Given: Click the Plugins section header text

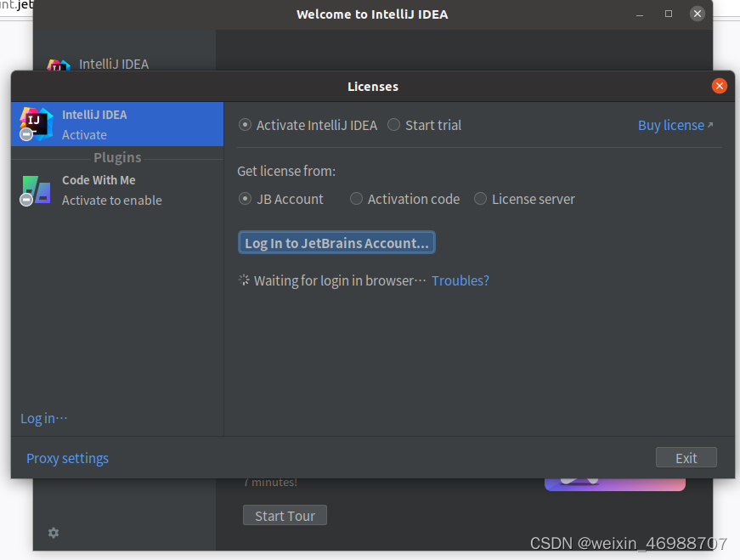Looking at the screenshot, I should click(x=117, y=157).
